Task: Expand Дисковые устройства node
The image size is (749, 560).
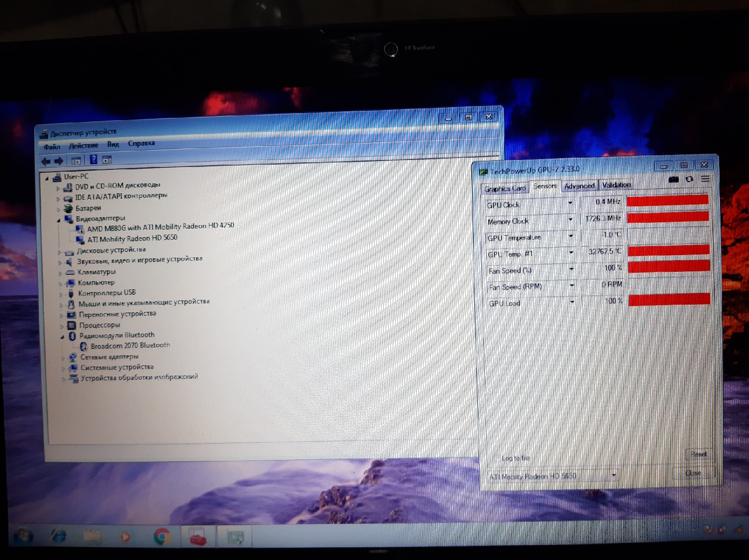Action: (x=59, y=253)
